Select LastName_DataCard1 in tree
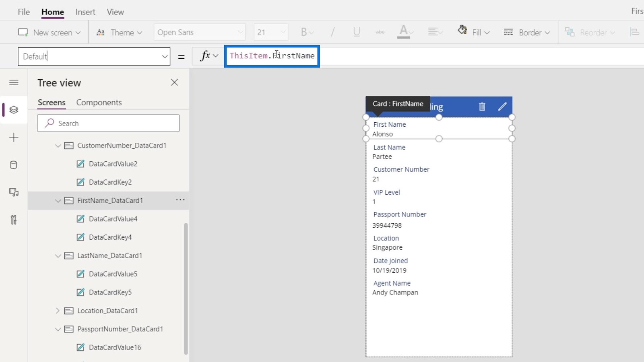 [x=109, y=256]
